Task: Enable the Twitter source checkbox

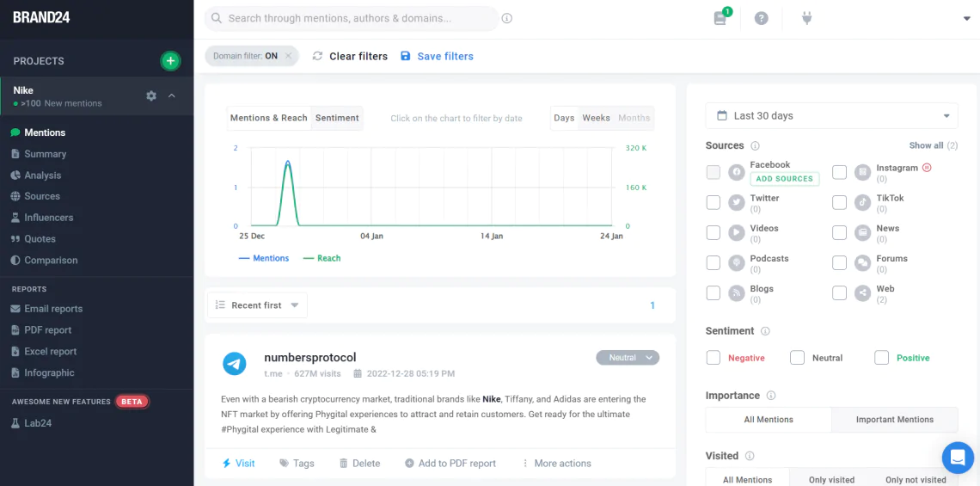Action: [713, 203]
